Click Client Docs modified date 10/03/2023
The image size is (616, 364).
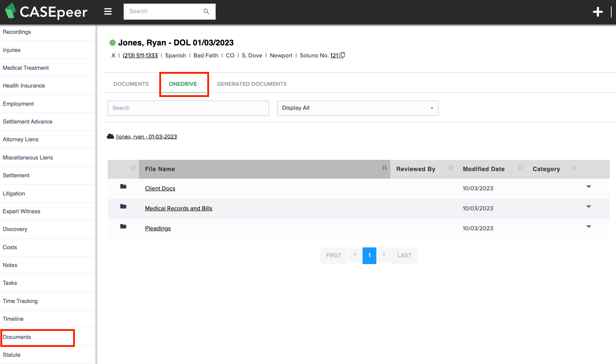tap(478, 189)
